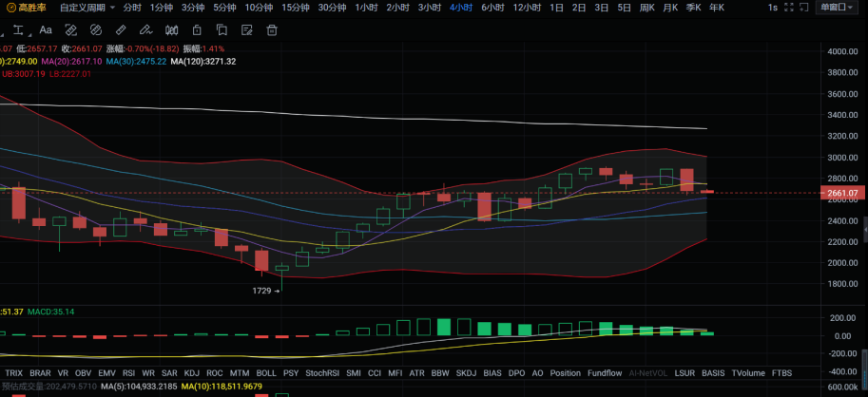Screen dimensions: 868x397
Task: Switch to the 年K yearly chart
Action: (717, 8)
